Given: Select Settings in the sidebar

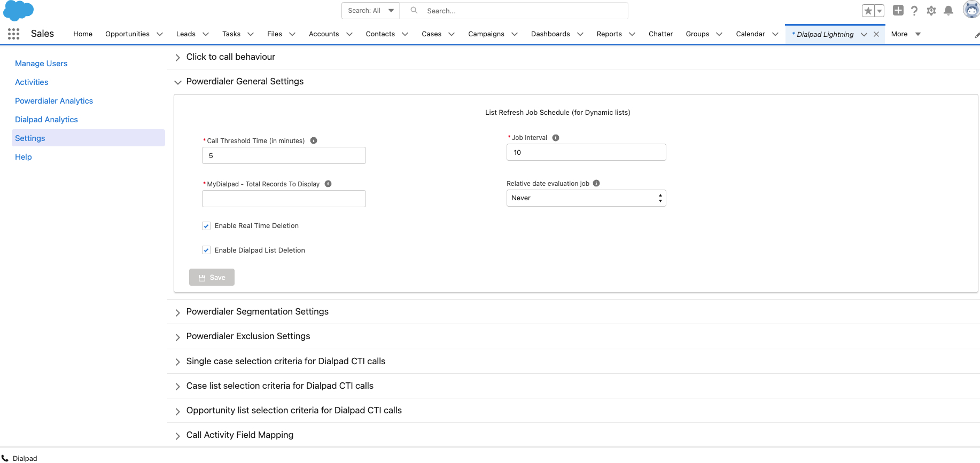Looking at the screenshot, I should (88, 138).
